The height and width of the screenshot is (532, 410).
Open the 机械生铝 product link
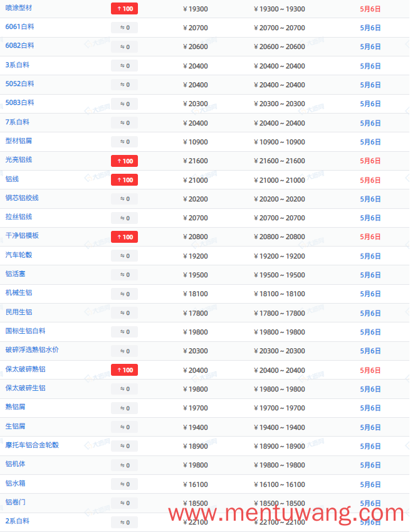click(x=19, y=292)
